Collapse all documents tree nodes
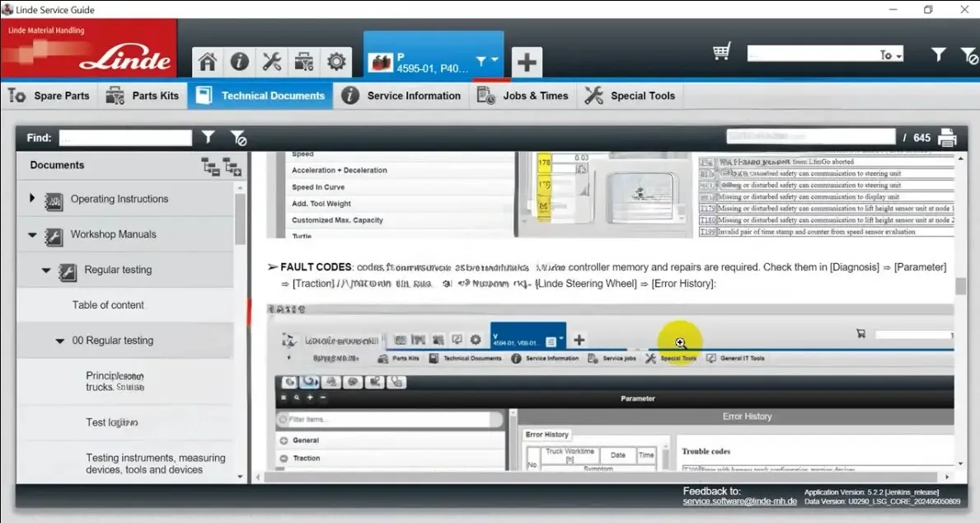Viewport: 980px width, 523px height. tap(211, 167)
